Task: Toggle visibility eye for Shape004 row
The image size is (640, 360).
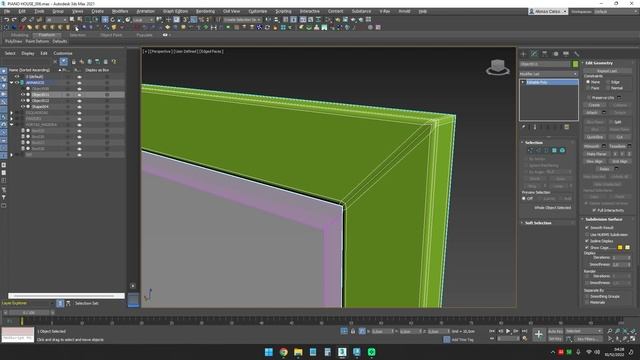Action: [x=22, y=107]
